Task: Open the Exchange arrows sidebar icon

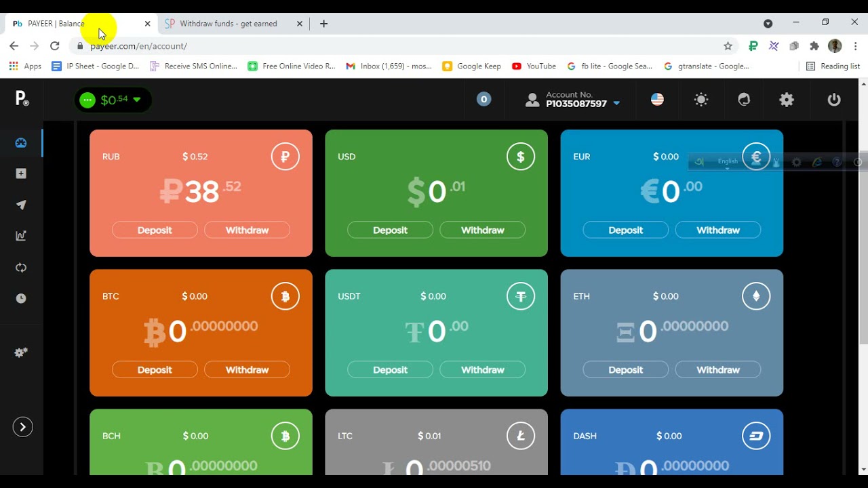Action: (x=21, y=267)
